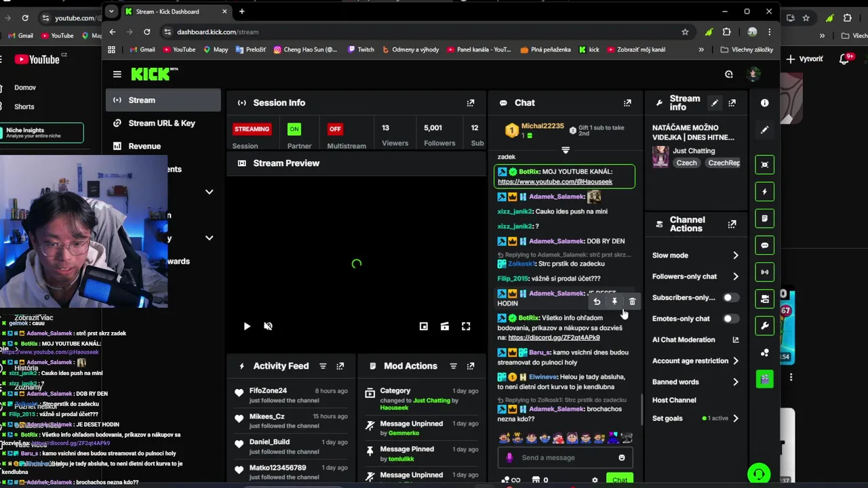Pop out the Activity Feed panel
Viewport: 868px width, 488px height.
(x=340, y=366)
